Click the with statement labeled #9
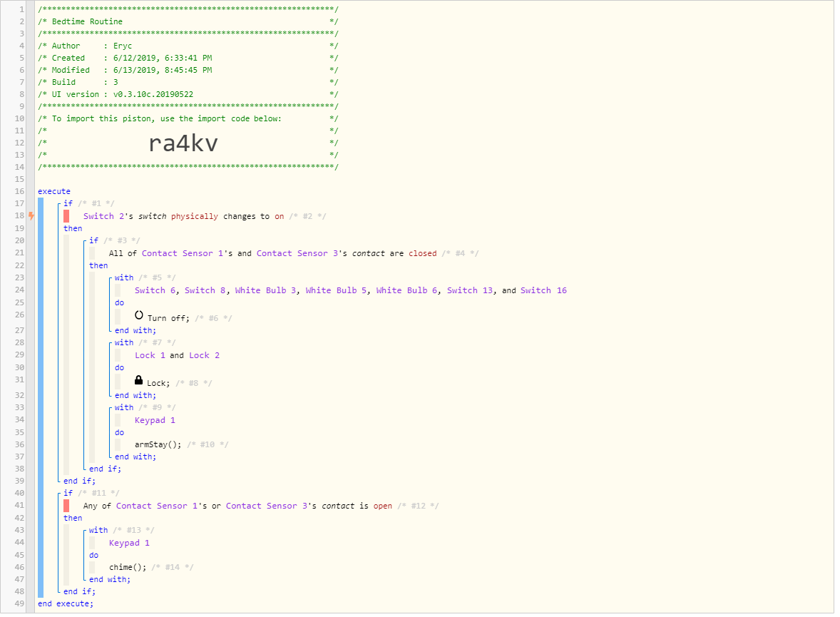Screen dimensions: 840x617 (124, 407)
